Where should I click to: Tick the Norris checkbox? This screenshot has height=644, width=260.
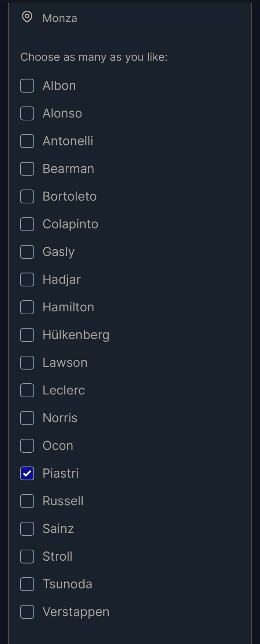tap(27, 418)
